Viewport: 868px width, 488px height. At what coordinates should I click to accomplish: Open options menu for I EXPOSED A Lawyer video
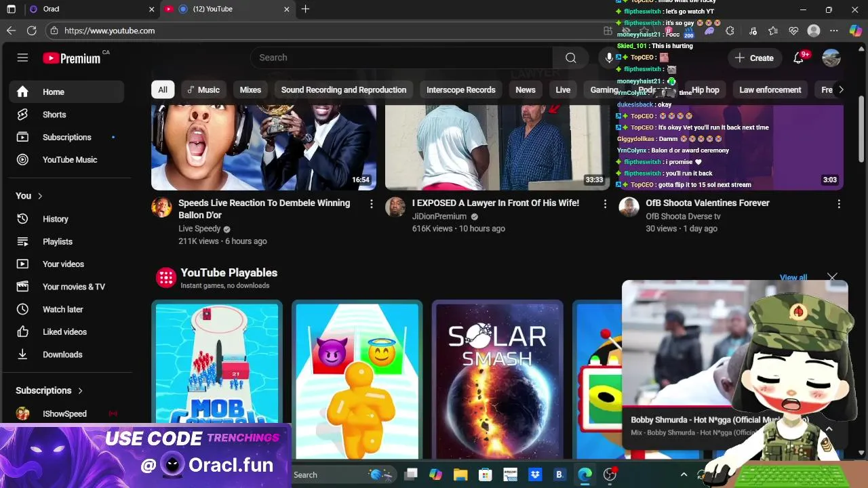pyautogui.click(x=605, y=204)
